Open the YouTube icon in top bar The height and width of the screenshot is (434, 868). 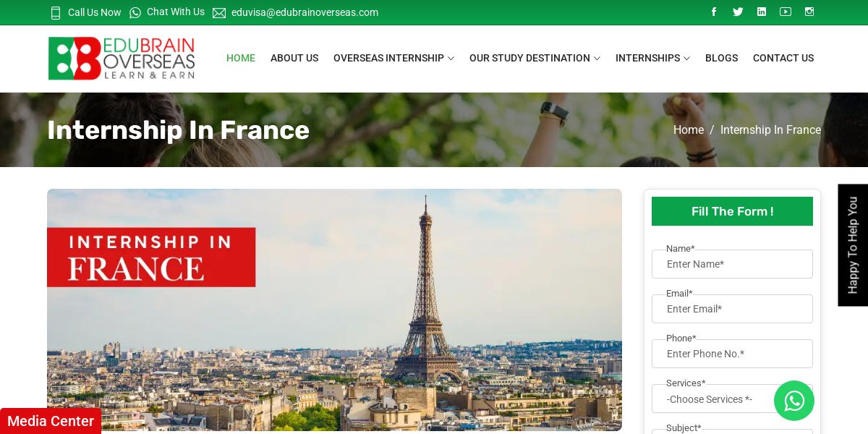click(x=786, y=12)
